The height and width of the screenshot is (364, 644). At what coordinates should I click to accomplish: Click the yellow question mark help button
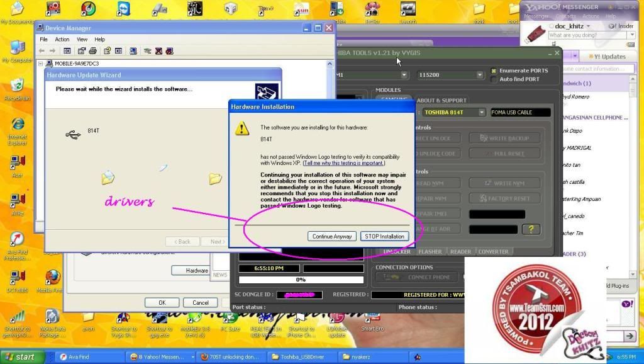(x=530, y=229)
